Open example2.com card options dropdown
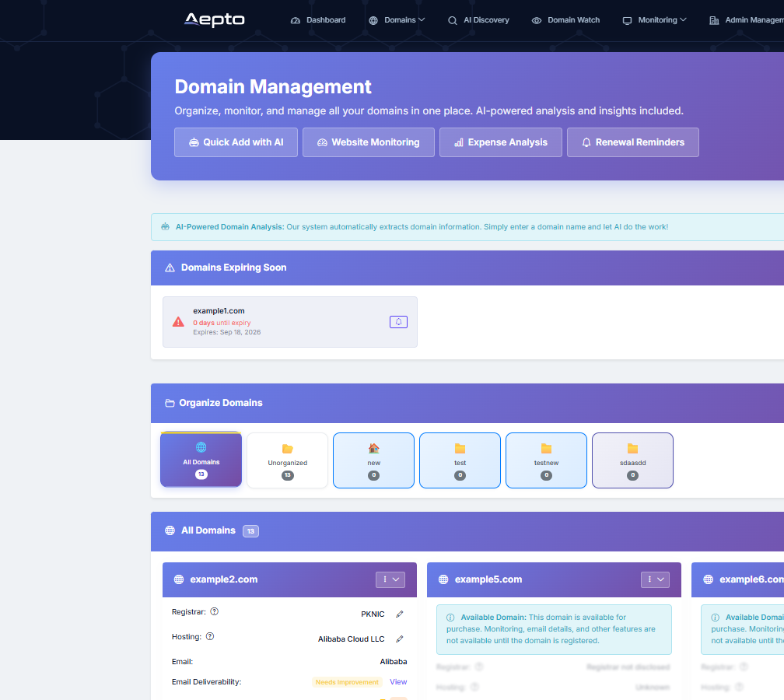 [390, 579]
